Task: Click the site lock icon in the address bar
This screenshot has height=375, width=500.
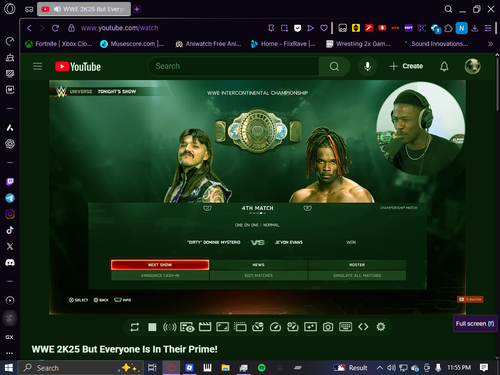Action: [71, 28]
